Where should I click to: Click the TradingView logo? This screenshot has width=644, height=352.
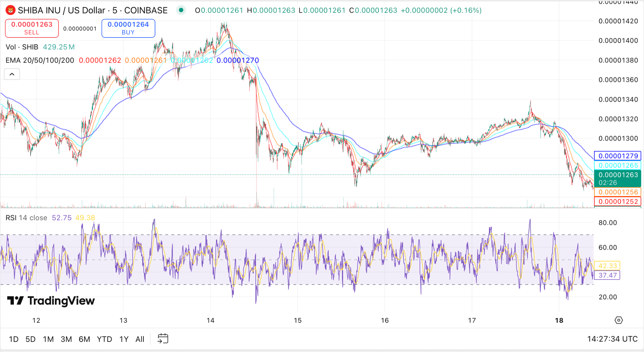51,301
